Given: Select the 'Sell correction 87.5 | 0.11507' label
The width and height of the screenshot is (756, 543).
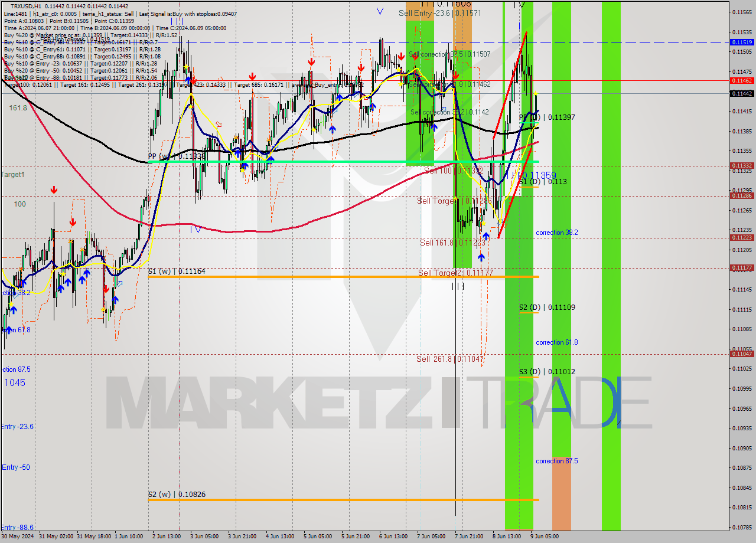Looking at the screenshot, I should coord(449,54).
